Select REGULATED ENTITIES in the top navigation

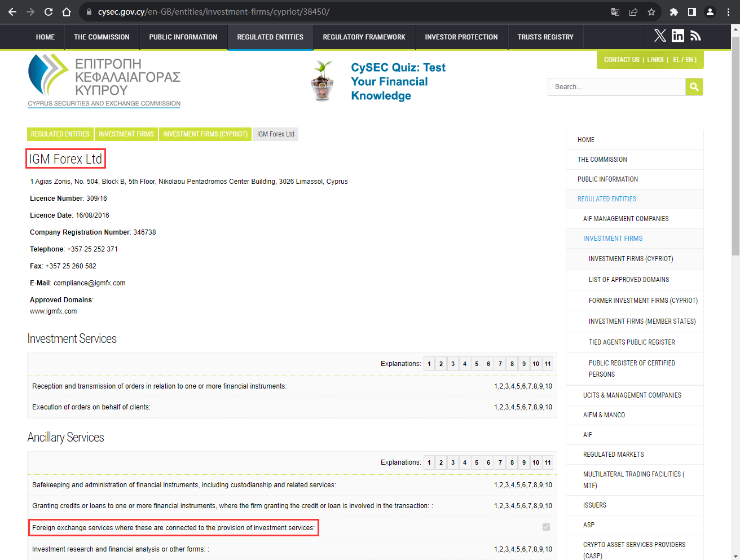[x=270, y=37]
